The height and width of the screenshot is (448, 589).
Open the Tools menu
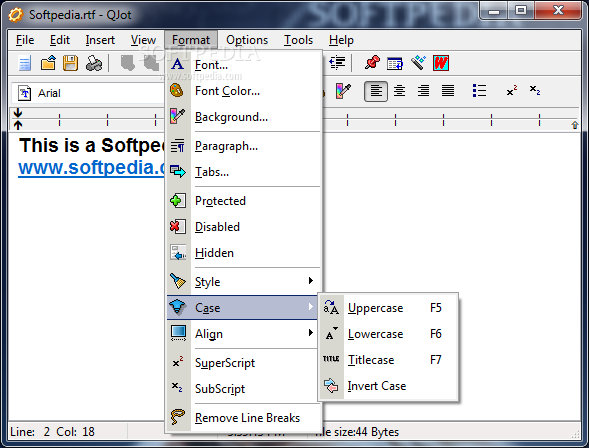click(298, 40)
